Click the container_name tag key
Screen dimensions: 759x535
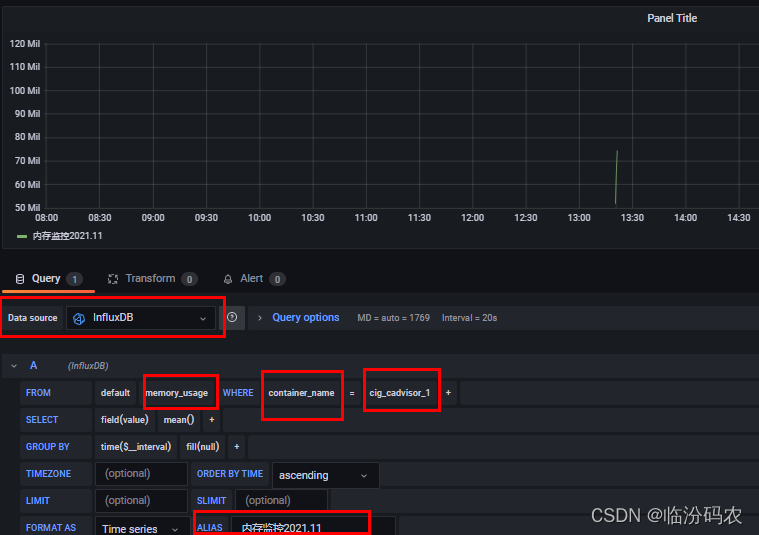(x=301, y=393)
